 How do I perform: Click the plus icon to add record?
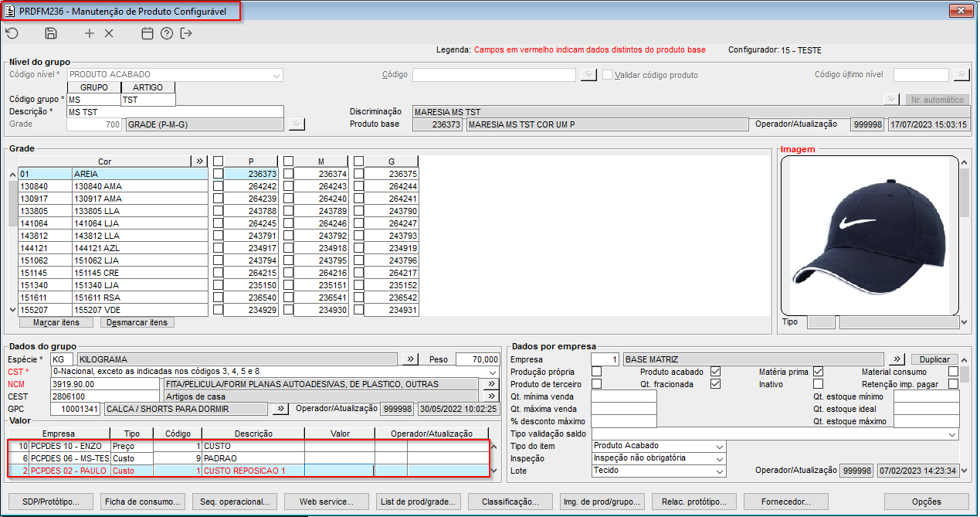coord(90,33)
